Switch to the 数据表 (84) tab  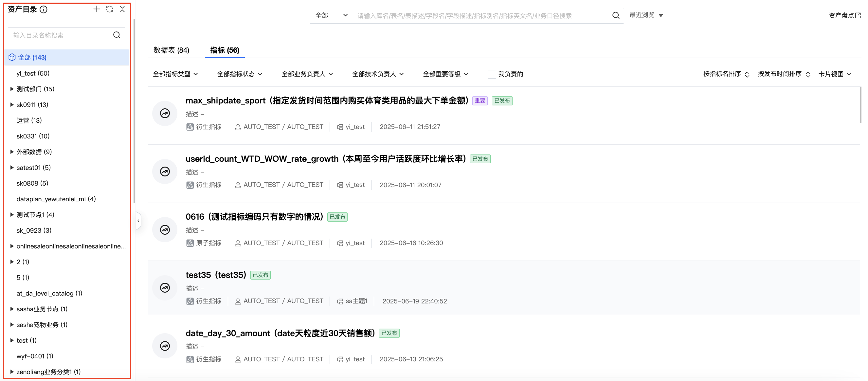(171, 50)
